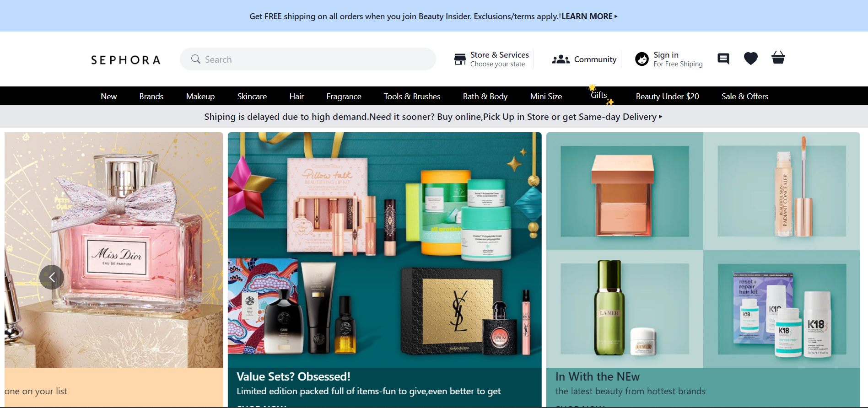Open the Fragrance category
This screenshot has height=408, width=868.
pyautogui.click(x=344, y=97)
